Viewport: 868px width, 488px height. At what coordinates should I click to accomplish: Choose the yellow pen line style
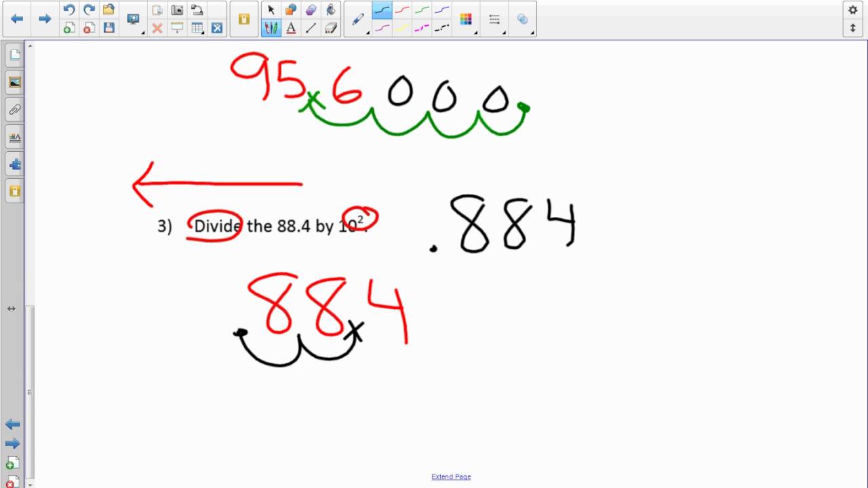pos(402,28)
